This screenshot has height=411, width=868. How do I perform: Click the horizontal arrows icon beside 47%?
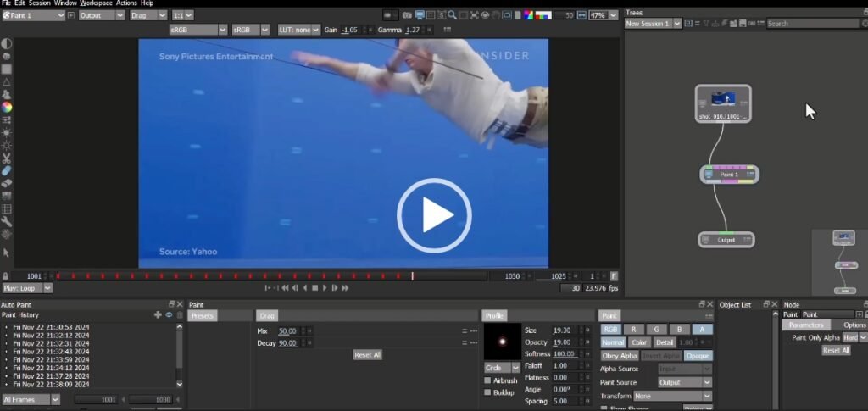[x=581, y=15]
